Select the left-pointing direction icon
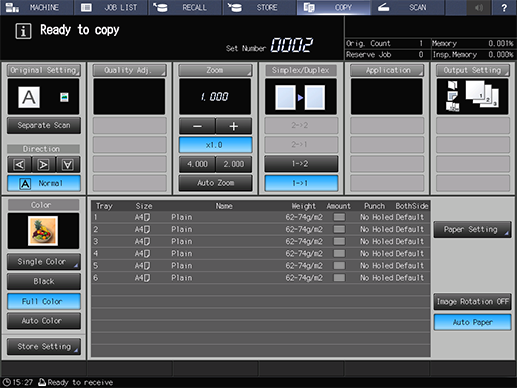 19,164
